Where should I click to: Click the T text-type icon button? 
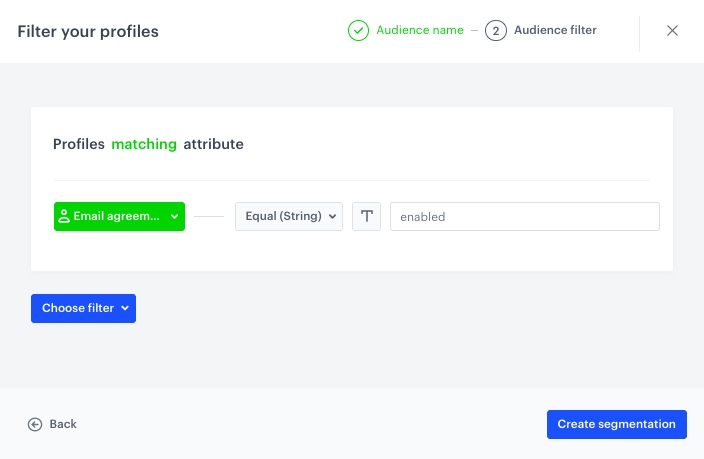coord(367,217)
